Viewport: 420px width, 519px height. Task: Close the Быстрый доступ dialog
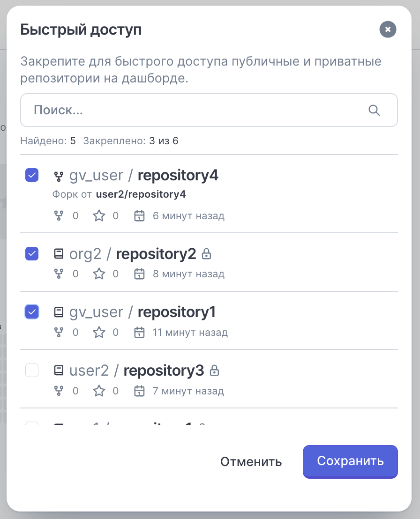pos(388,30)
